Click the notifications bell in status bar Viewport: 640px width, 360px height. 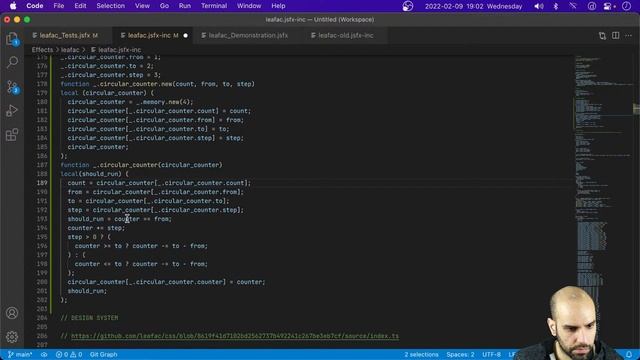point(629,354)
